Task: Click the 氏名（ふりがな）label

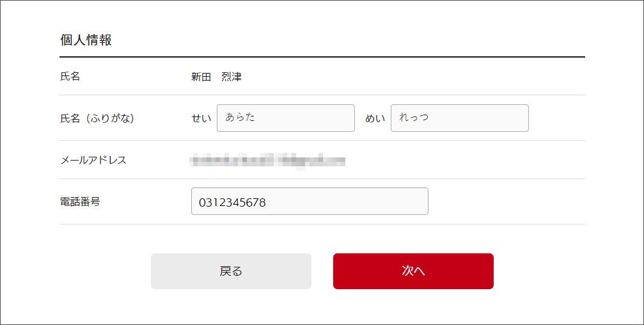Action: [x=97, y=118]
